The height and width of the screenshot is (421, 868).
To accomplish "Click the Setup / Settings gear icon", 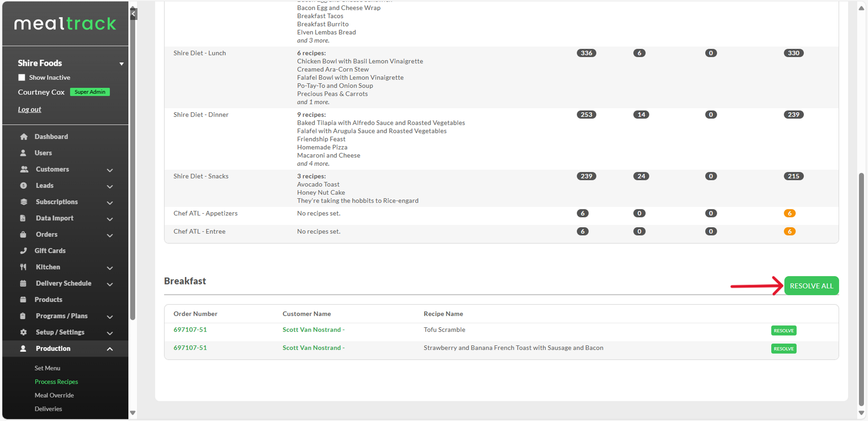I will tap(23, 332).
